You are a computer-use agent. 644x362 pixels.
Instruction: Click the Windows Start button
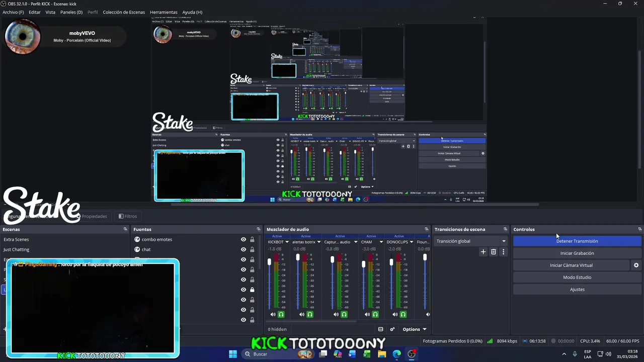[x=233, y=354]
